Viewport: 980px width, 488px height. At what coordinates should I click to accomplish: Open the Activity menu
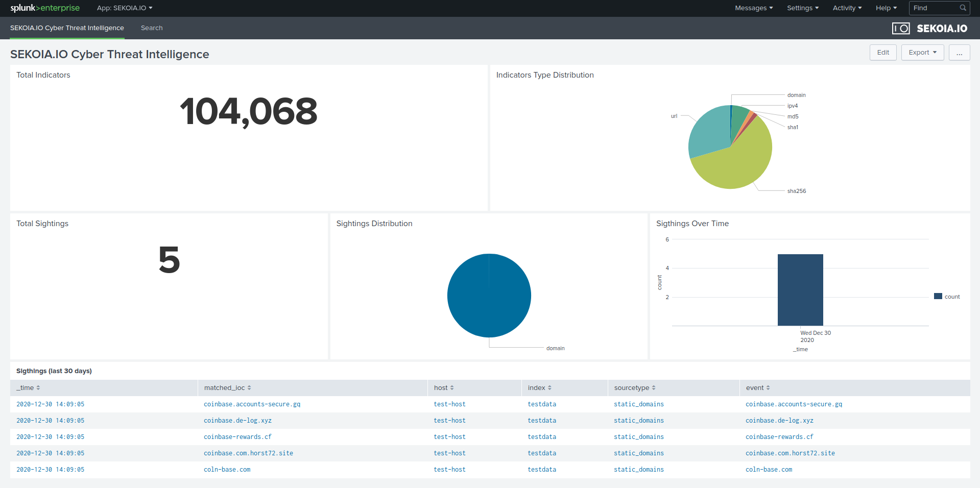pyautogui.click(x=846, y=8)
